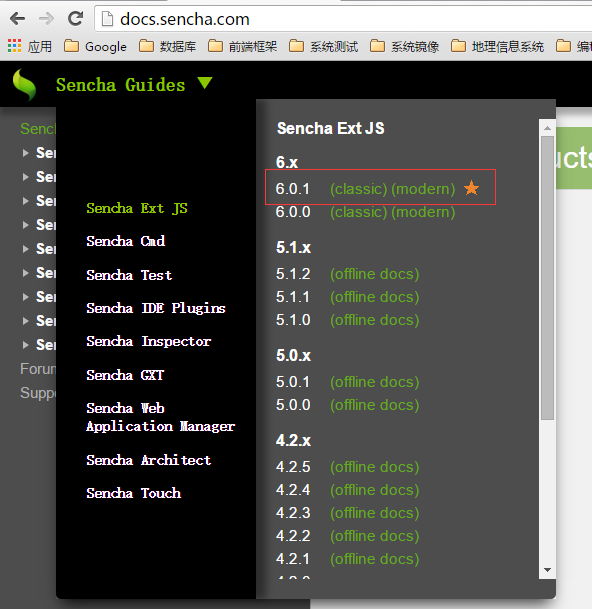Image resolution: width=592 pixels, height=609 pixels.
Task: Select Sencha IDE Plugins menu entry
Action: tap(156, 308)
